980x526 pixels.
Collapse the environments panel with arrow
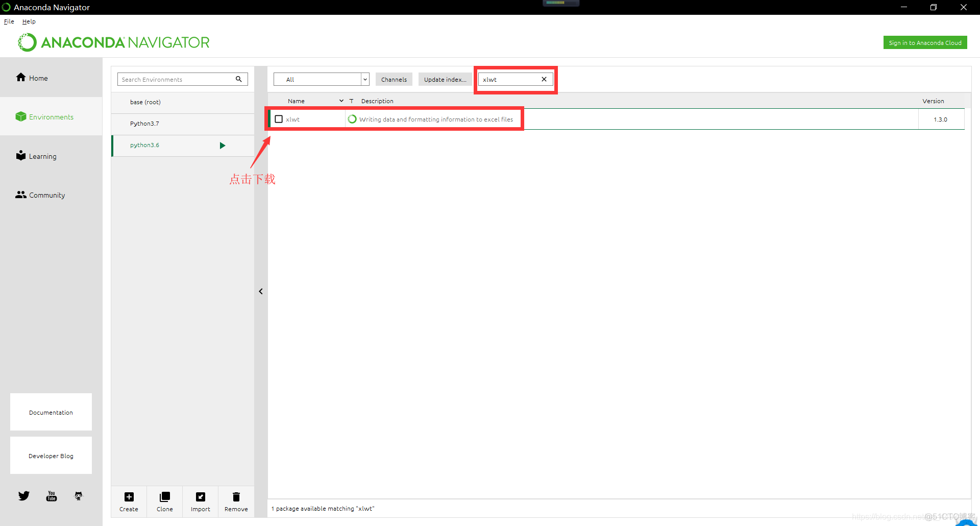tap(261, 291)
